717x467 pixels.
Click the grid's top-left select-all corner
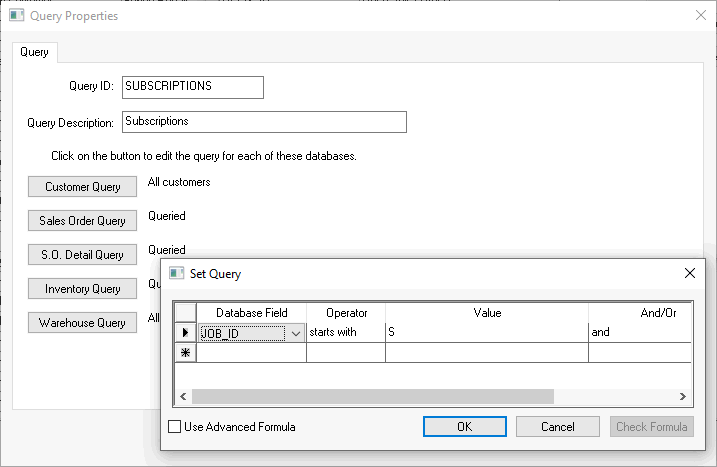coord(185,313)
